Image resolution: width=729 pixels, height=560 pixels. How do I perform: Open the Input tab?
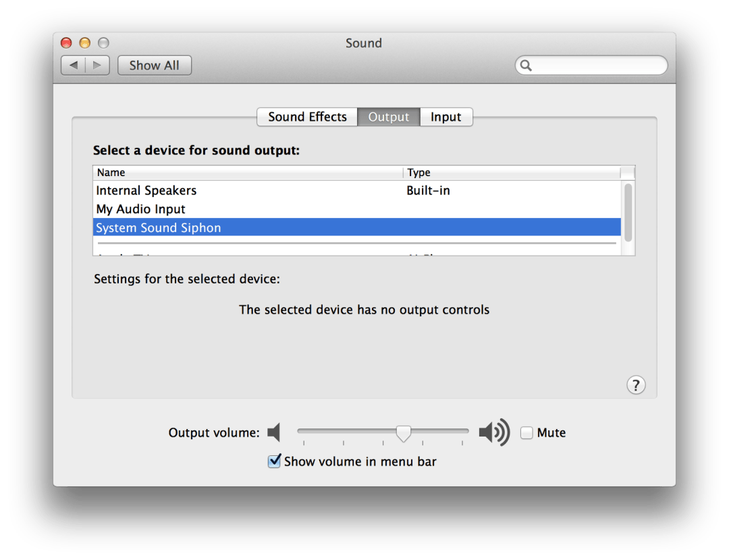coord(446,117)
